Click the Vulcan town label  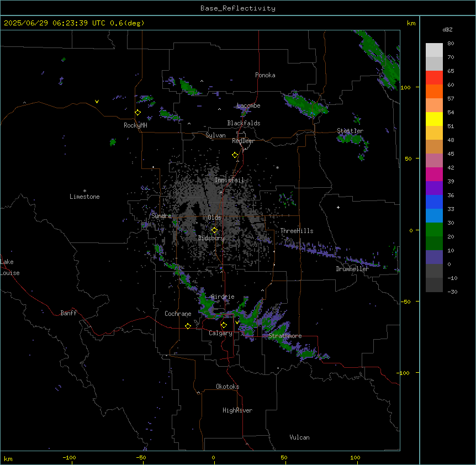(299, 437)
